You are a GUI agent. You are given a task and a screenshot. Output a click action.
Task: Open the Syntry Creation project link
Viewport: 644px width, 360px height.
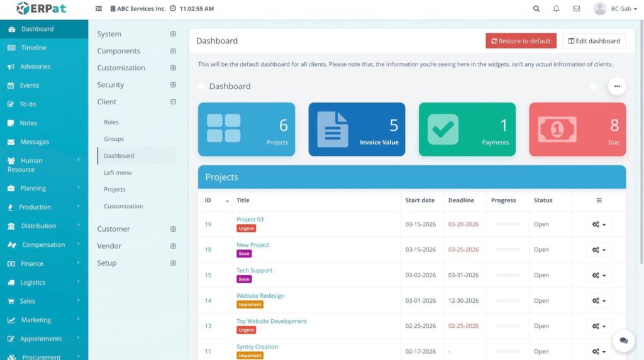257,347
